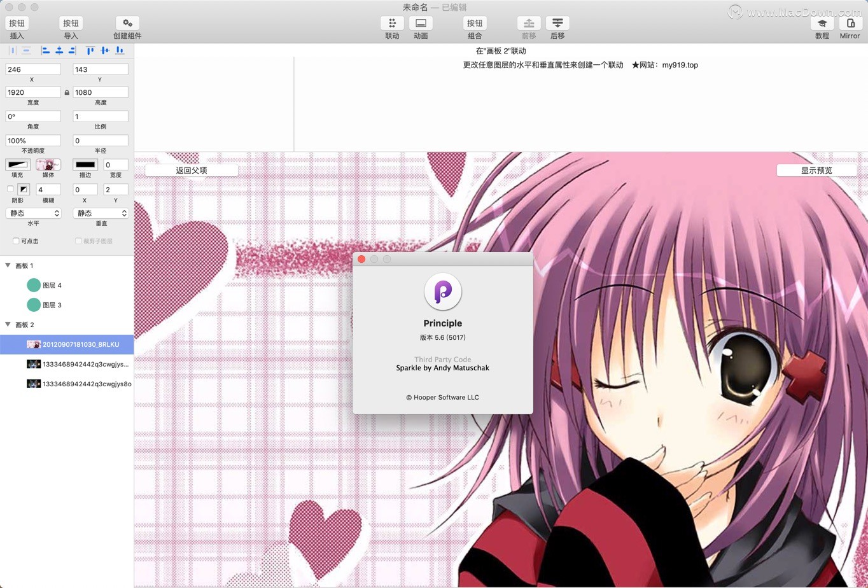Click the 角度 angle field

[33, 116]
